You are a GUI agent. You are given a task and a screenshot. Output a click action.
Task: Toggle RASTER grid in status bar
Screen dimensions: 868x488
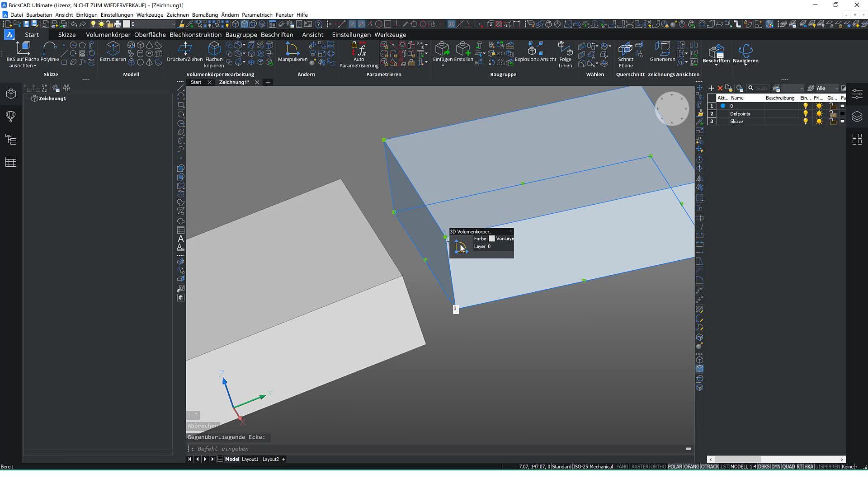pyautogui.click(x=640, y=467)
